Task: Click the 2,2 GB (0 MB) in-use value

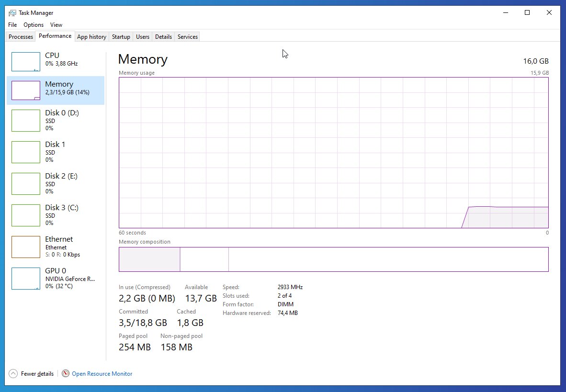Action: [147, 298]
